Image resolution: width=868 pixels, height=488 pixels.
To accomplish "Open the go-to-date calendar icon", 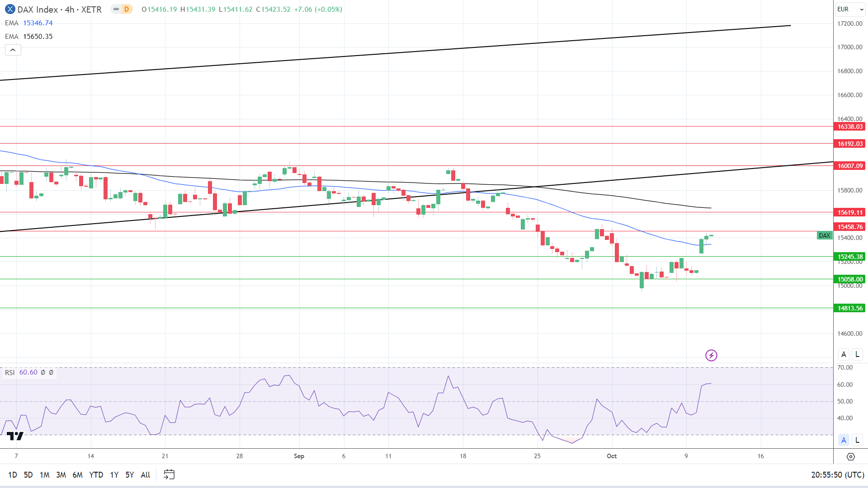I will click(169, 474).
